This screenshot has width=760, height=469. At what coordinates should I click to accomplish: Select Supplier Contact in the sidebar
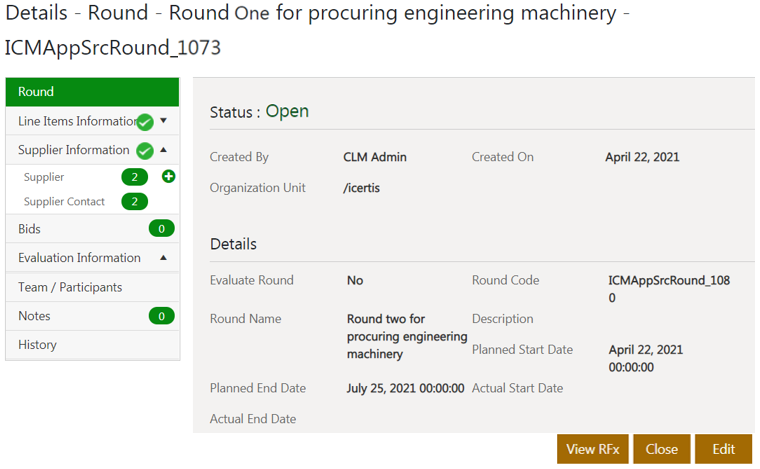pos(64,202)
